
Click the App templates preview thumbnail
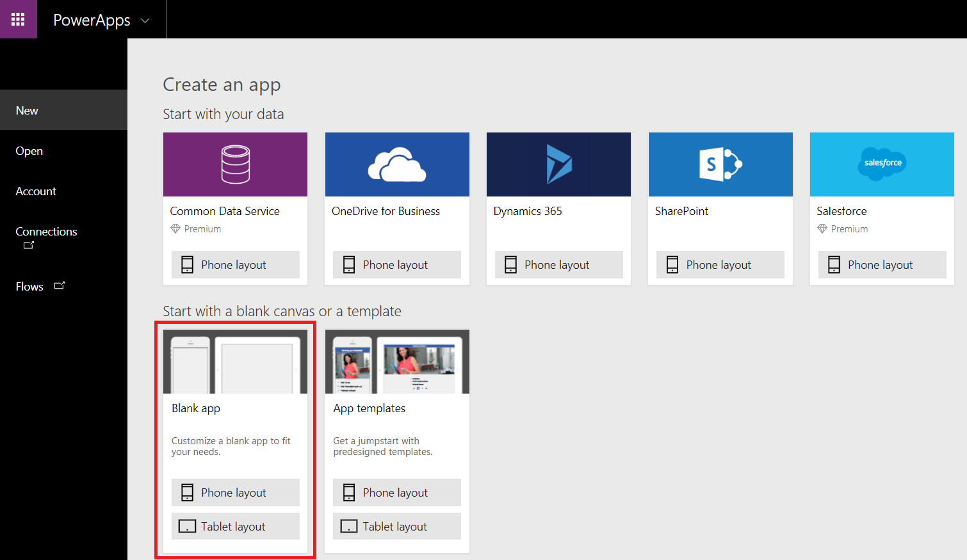tap(397, 362)
